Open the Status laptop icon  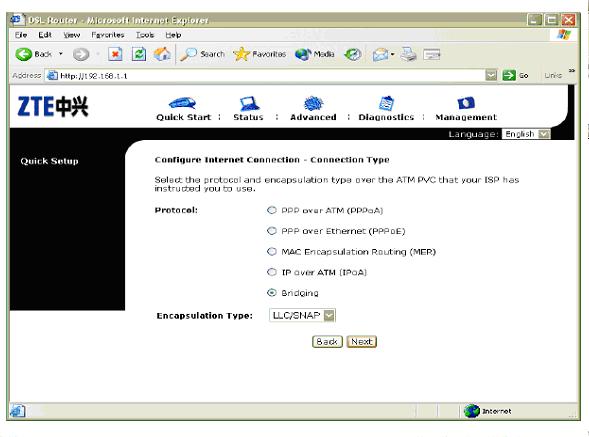(249, 103)
